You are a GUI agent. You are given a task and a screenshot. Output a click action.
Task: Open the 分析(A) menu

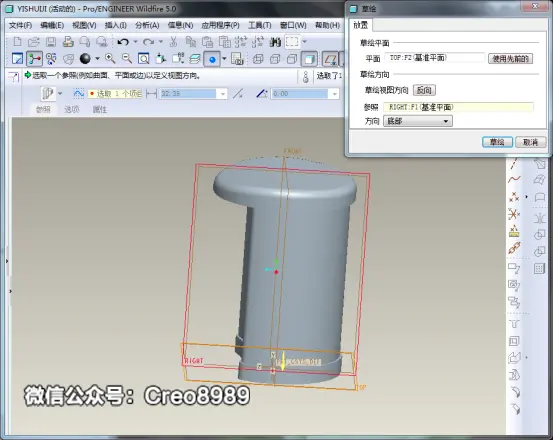[147, 25]
